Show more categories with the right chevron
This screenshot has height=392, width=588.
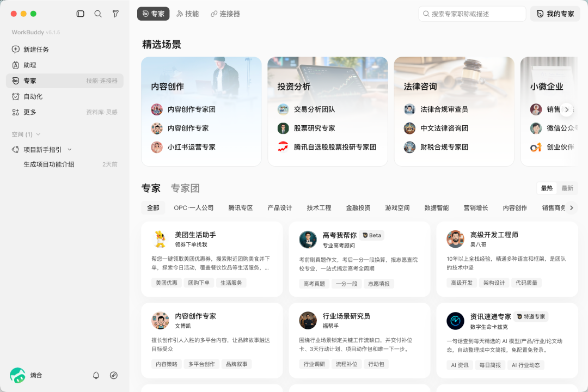point(572,208)
